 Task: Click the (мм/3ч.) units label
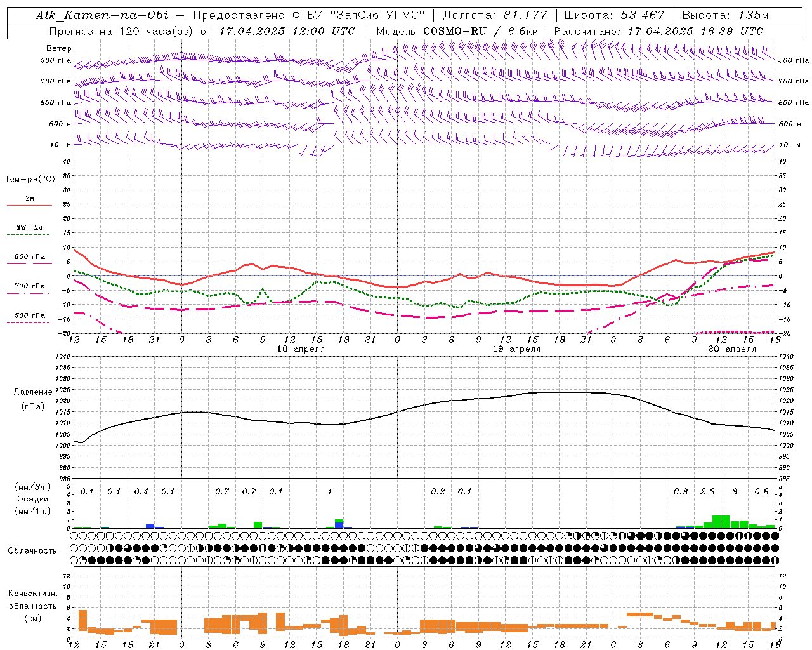pos(33,487)
